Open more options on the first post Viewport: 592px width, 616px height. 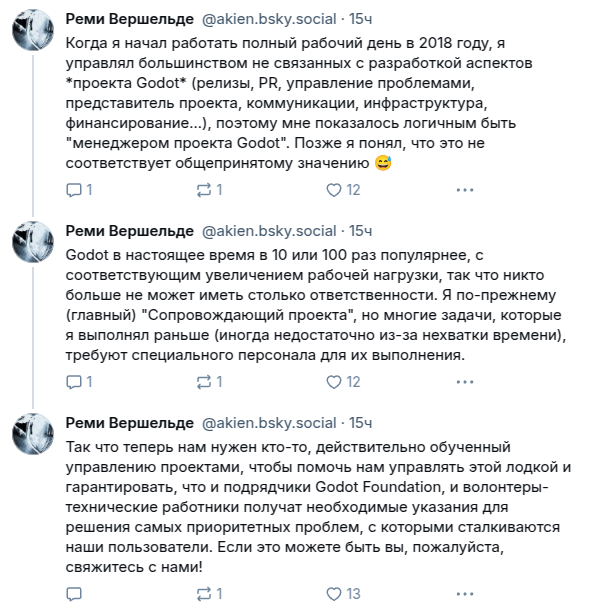(465, 190)
